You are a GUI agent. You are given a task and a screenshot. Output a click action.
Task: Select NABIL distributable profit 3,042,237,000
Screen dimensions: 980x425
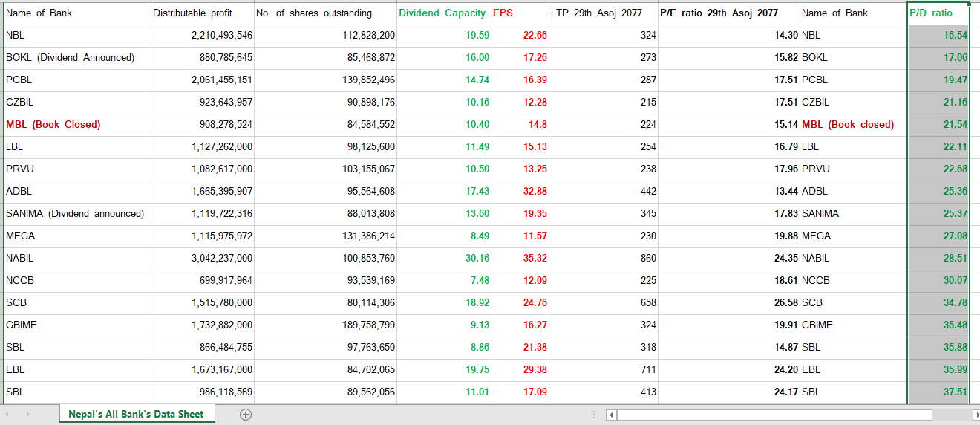pos(203,258)
